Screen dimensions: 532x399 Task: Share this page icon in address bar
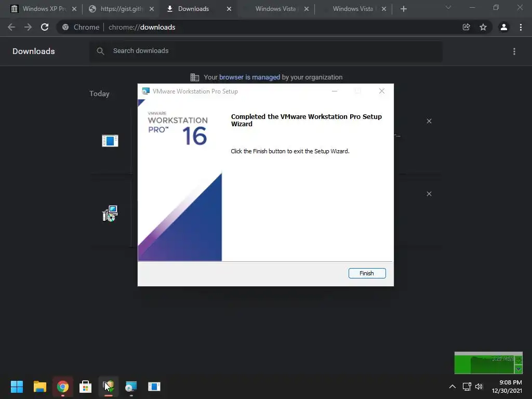pyautogui.click(x=466, y=27)
